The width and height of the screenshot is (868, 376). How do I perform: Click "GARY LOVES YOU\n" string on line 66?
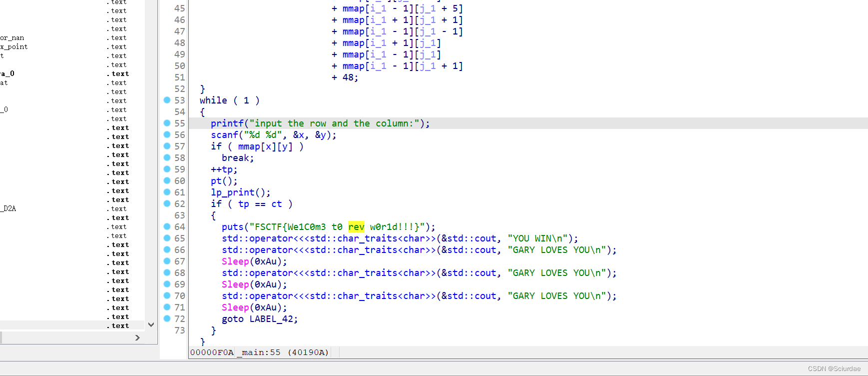click(x=559, y=250)
